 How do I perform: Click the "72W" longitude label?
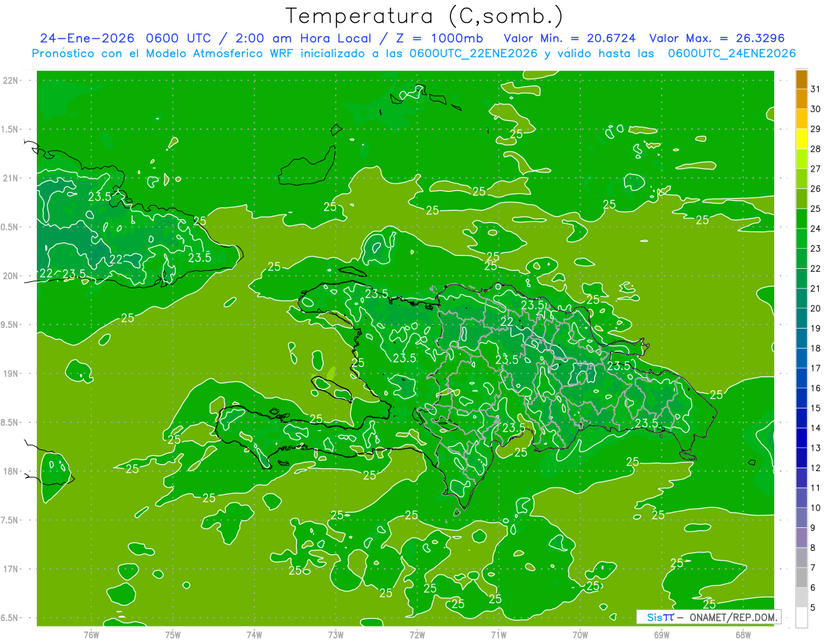click(x=417, y=634)
